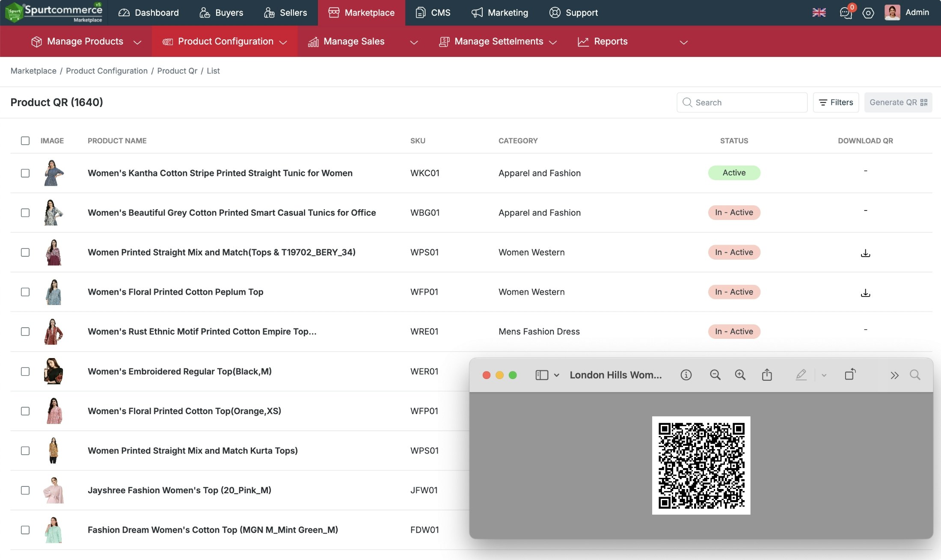Viewport: 941px width, 560px height.
Task: Click the Women's Kantha Cotton Tunic product thumbnail
Action: pyautogui.click(x=53, y=173)
